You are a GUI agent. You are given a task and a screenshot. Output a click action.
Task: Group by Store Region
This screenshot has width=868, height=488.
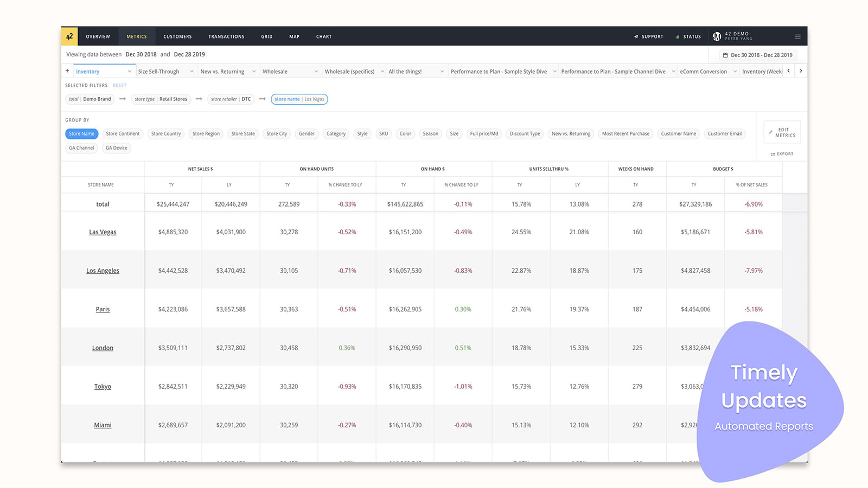click(x=206, y=134)
